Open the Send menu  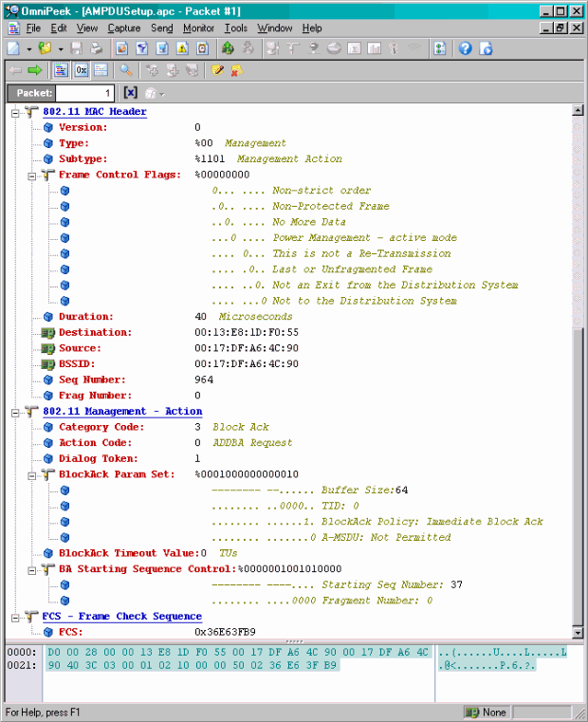pos(161,28)
